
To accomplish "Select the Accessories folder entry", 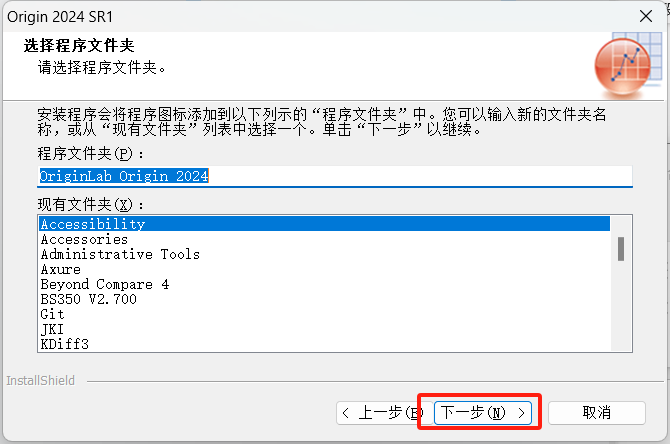I will click(324, 239).
